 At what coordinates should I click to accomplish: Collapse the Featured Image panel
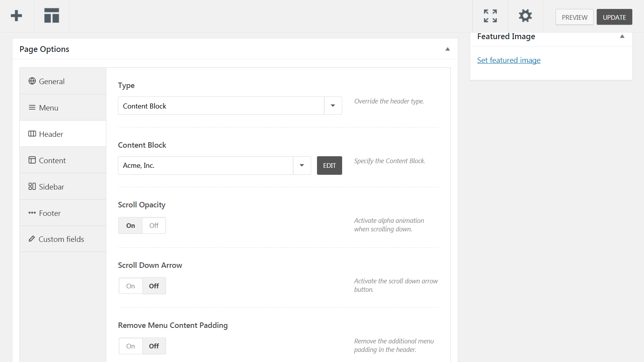(622, 36)
